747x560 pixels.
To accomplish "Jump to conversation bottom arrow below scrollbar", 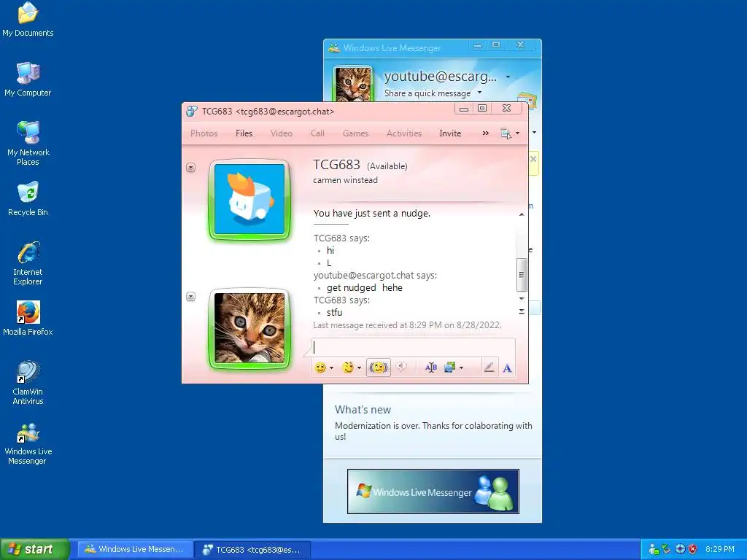I will pyautogui.click(x=522, y=311).
